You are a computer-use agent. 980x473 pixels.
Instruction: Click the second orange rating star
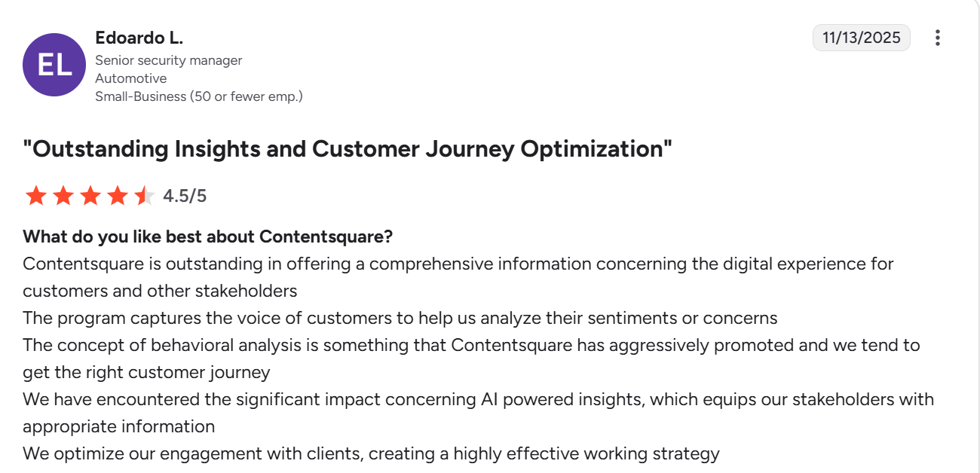pyautogui.click(x=63, y=197)
